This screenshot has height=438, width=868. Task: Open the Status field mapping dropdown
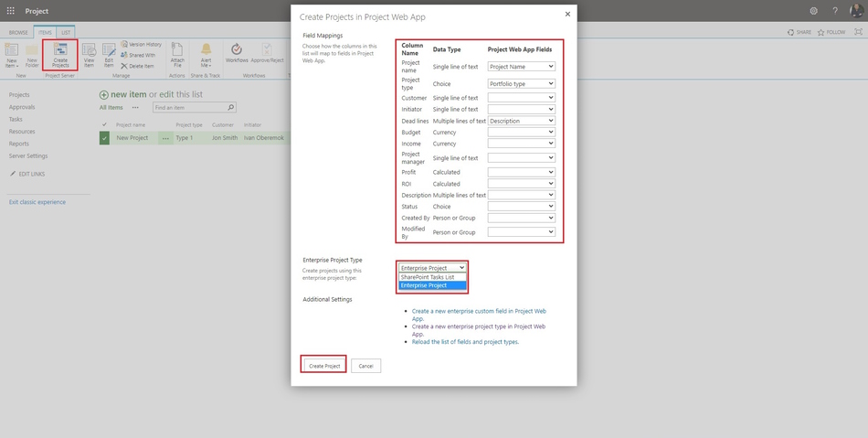[522, 207]
